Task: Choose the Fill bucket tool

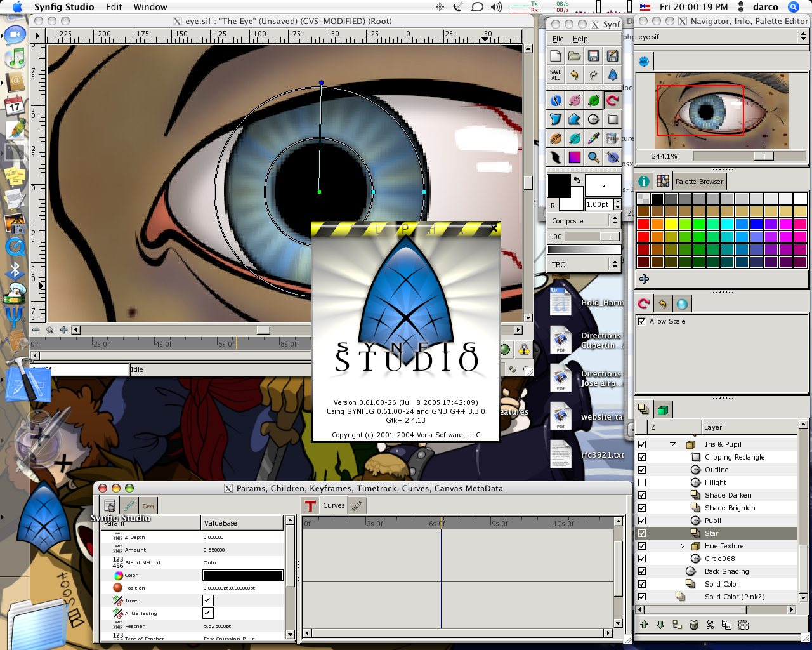Action: click(x=612, y=138)
